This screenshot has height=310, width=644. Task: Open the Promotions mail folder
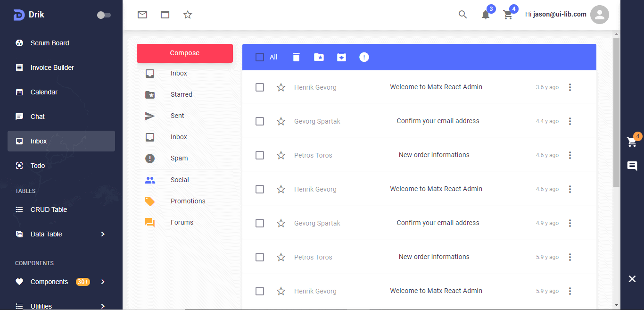point(188,201)
